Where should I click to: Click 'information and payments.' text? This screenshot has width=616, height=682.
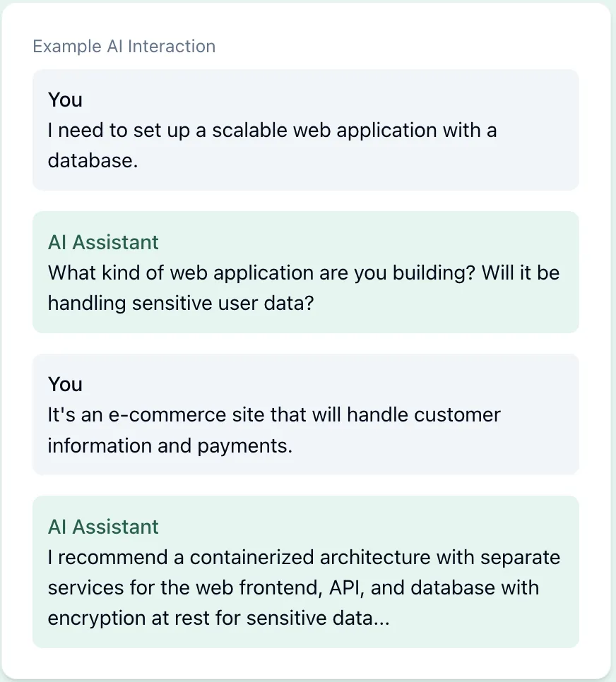click(170, 445)
